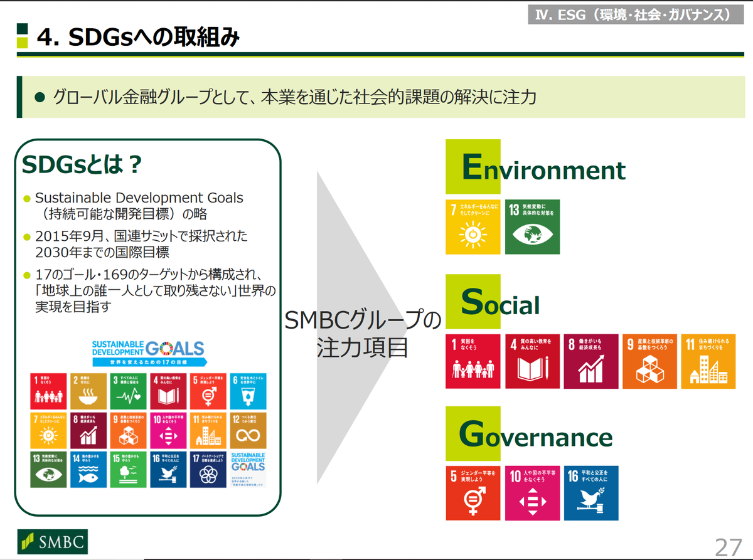Click goal 4 book tile in the 17-goals grid

pos(168,391)
